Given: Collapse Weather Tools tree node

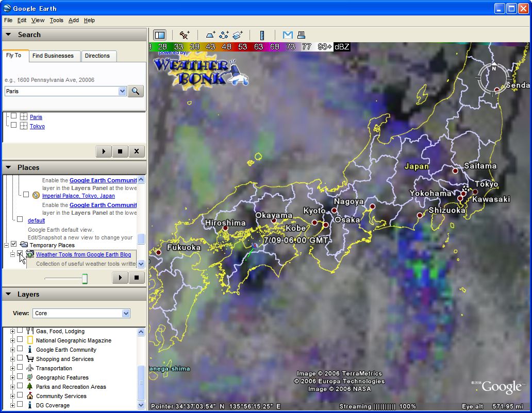Looking at the screenshot, I should pos(12,254).
